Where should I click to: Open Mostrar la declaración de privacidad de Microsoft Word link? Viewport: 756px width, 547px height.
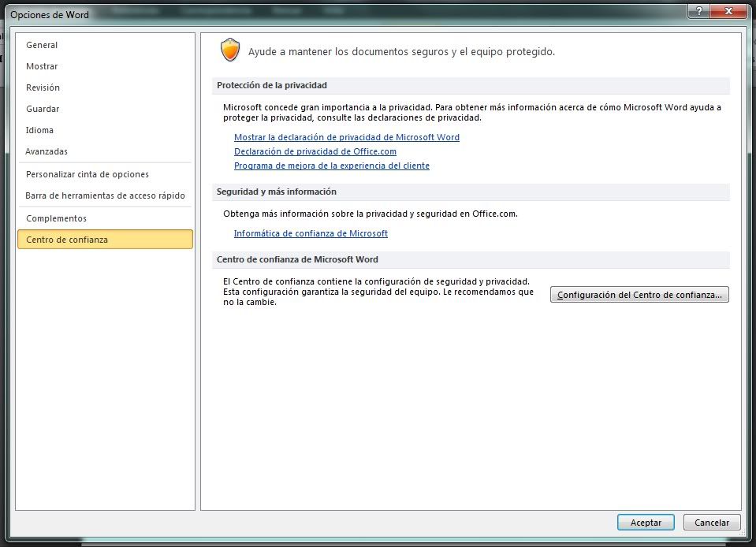347,137
